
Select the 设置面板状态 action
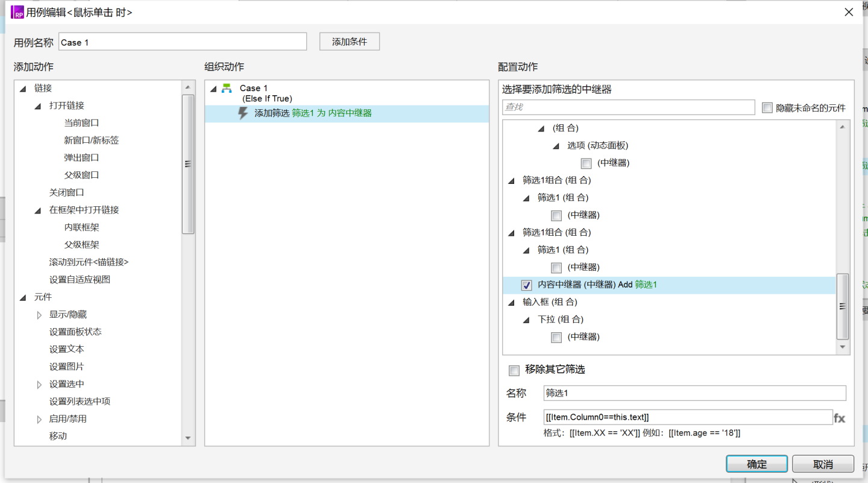click(x=75, y=332)
